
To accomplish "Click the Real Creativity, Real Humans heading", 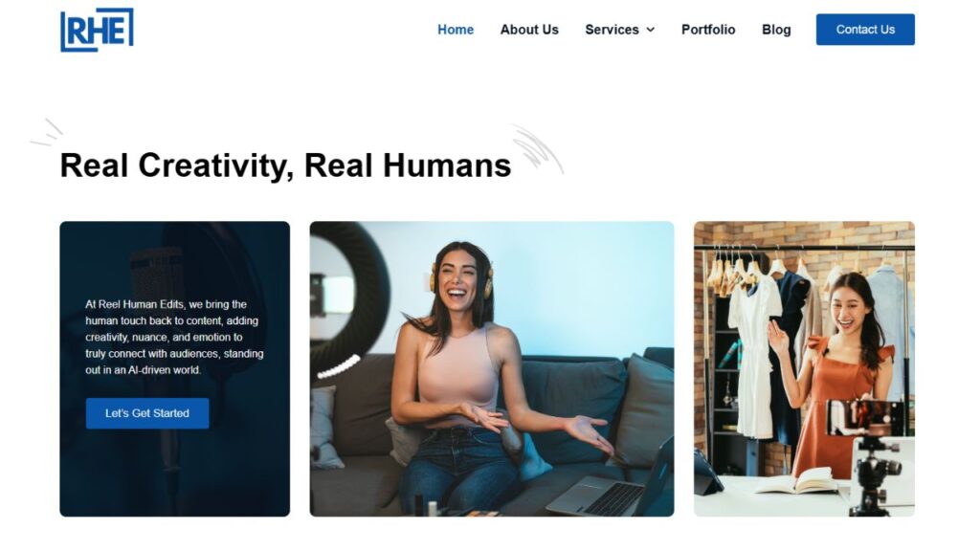I will click(x=285, y=165).
